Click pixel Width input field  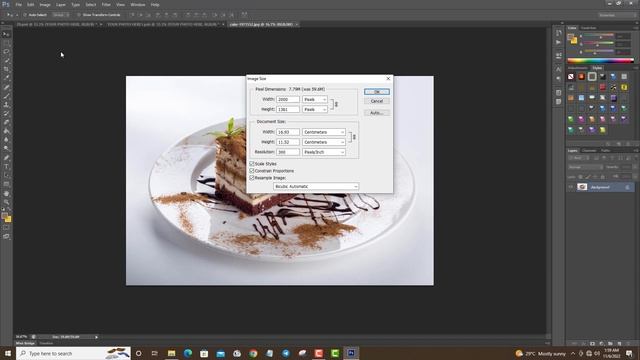[x=288, y=99]
